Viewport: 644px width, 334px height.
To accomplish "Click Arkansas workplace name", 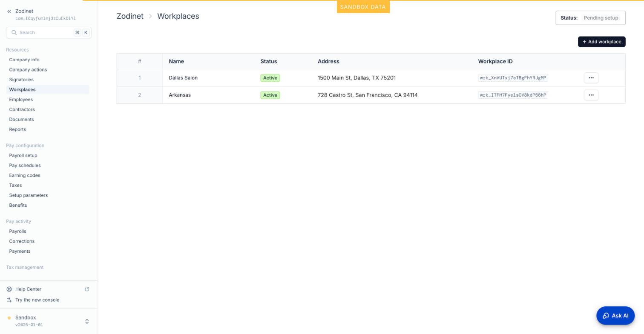I will [x=180, y=95].
